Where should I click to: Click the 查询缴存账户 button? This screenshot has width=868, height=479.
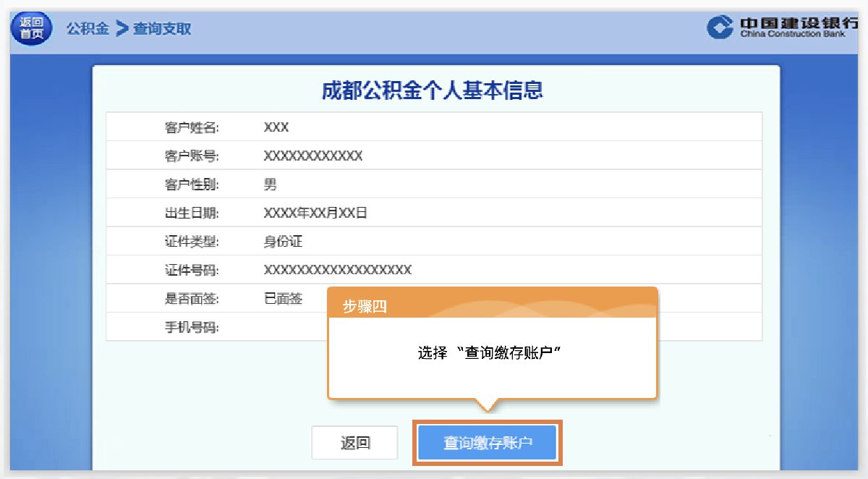[x=486, y=442]
